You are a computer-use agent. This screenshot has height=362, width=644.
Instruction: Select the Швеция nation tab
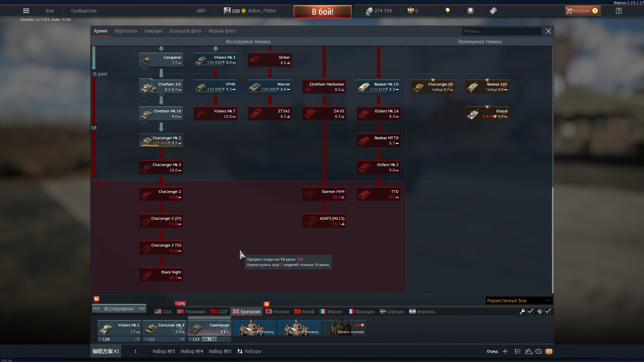[392, 312]
